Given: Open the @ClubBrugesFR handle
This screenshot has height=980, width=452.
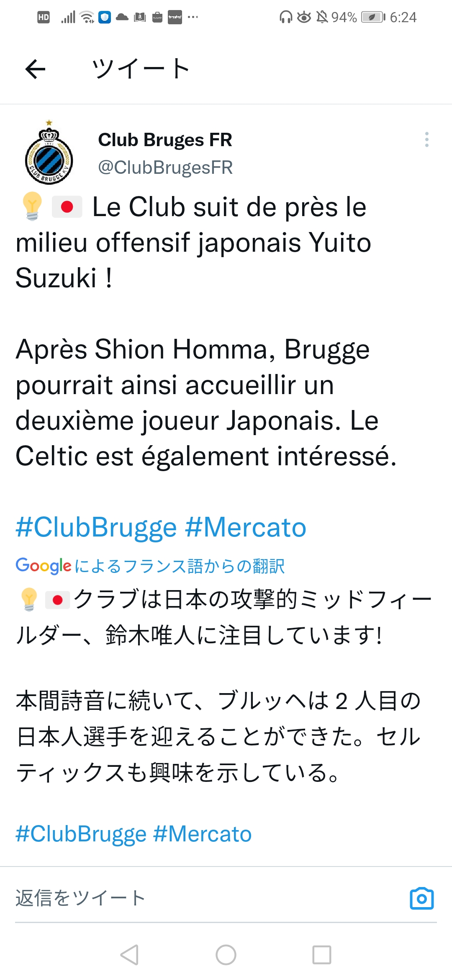Looking at the screenshot, I should coord(165,168).
